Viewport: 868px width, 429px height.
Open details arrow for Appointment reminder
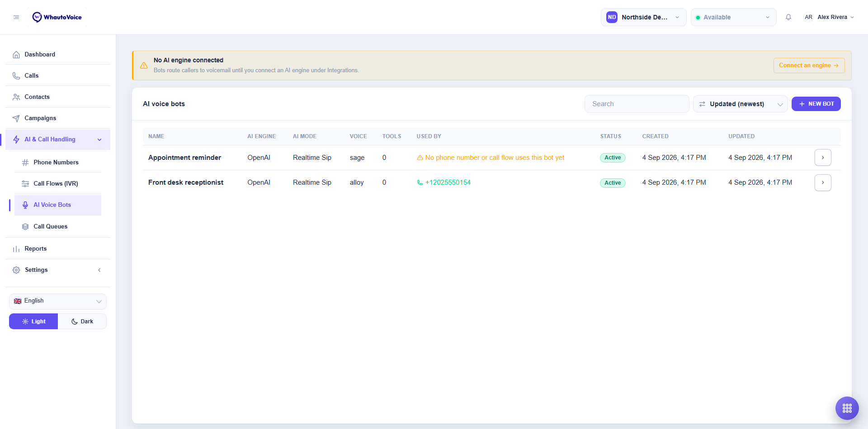[823, 158]
